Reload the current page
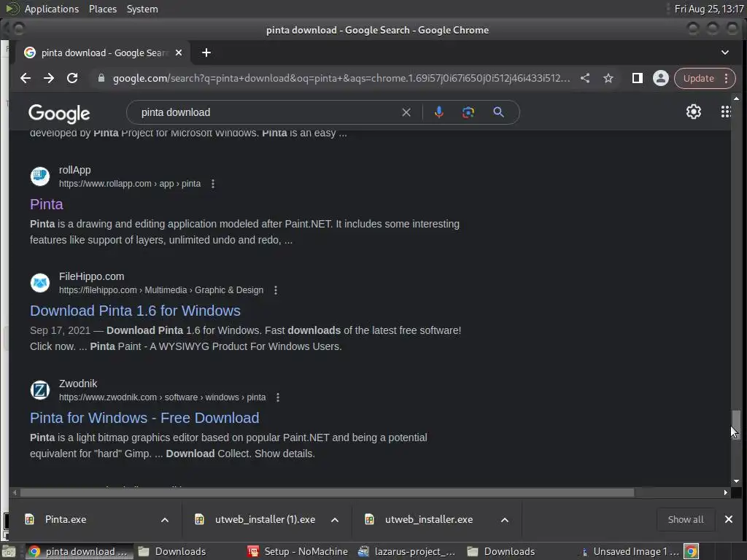 pyautogui.click(x=72, y=78)
